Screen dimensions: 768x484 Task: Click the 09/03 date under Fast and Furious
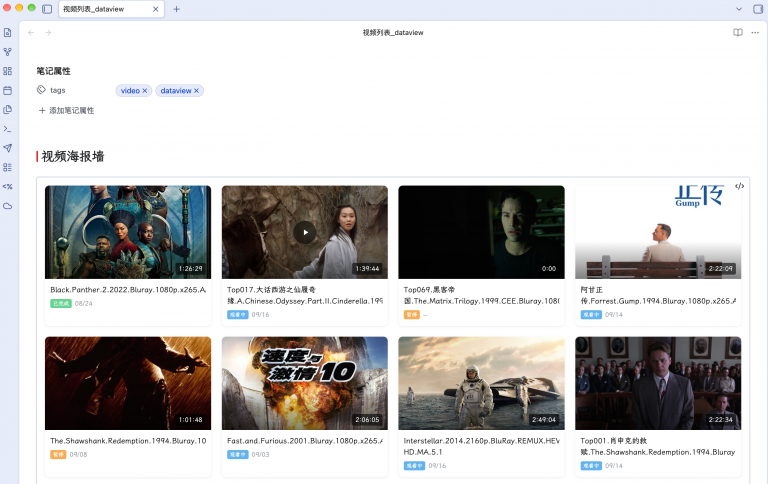261,455
